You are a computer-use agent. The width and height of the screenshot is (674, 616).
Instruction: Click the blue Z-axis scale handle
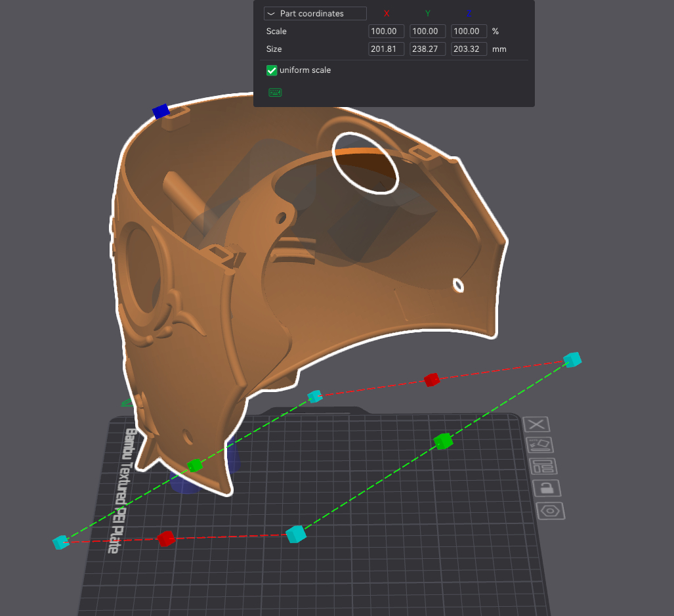(x=161, y=112)
